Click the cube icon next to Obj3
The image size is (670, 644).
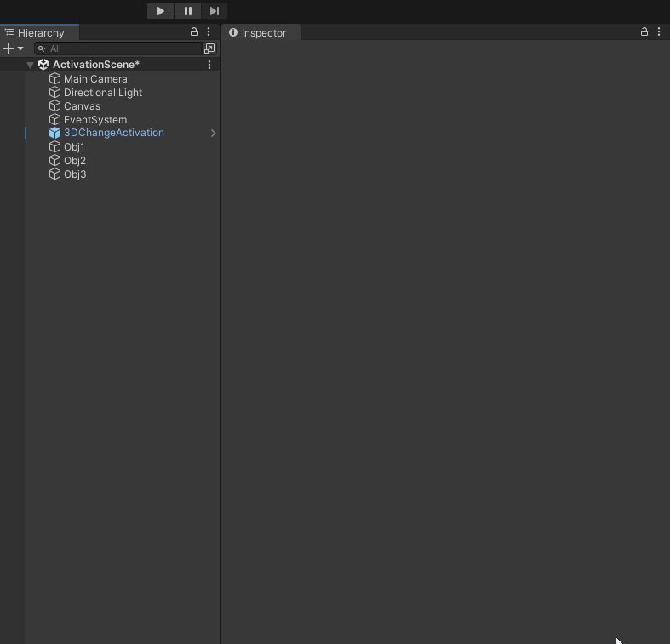coord(54,174)
